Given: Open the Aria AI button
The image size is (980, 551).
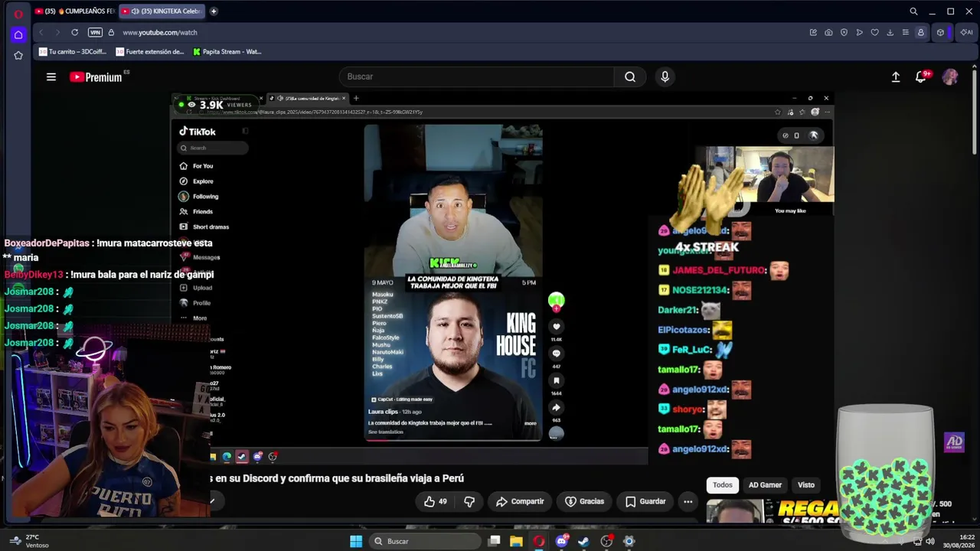Looking at the screenshot, I should (x=966, y=32).
